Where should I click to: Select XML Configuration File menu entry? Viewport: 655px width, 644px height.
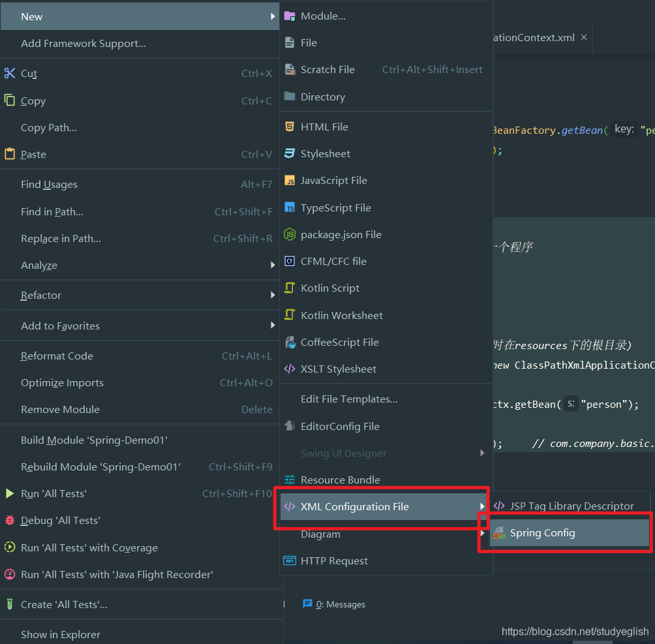pos(384,506)
